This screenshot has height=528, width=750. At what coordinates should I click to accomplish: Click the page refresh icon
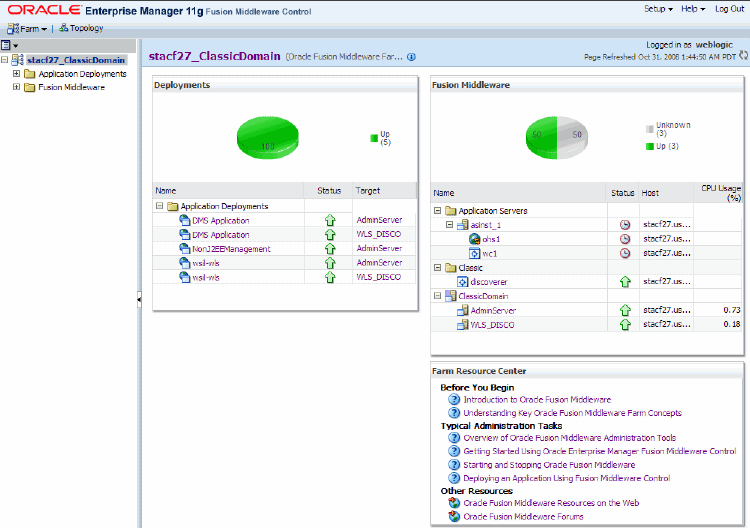pyautogui.click(x=743, y=57)
